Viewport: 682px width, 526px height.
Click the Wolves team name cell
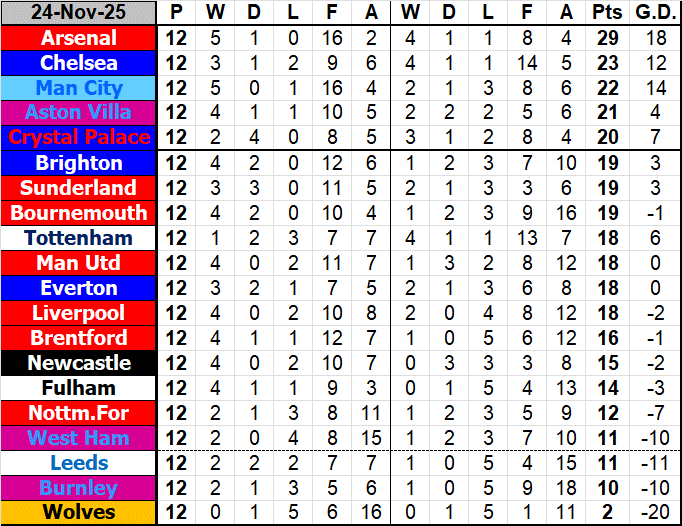pos(79,513)
